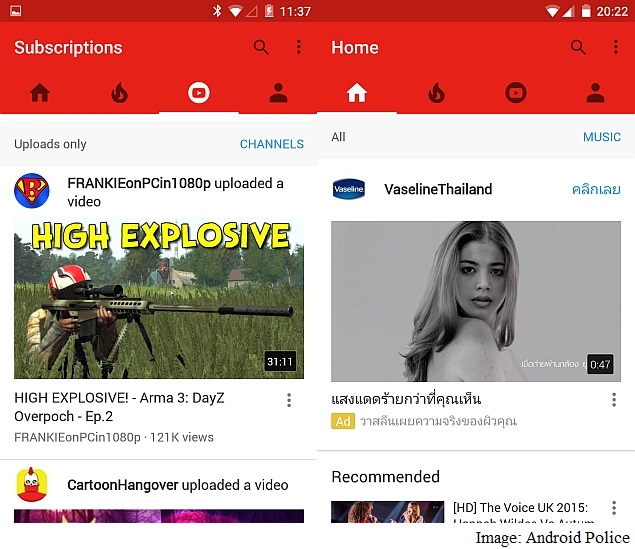Viewport: 635px width, 549px height.
Task: Open options for the Vaseline ad
Action: (x=614, y=400)
